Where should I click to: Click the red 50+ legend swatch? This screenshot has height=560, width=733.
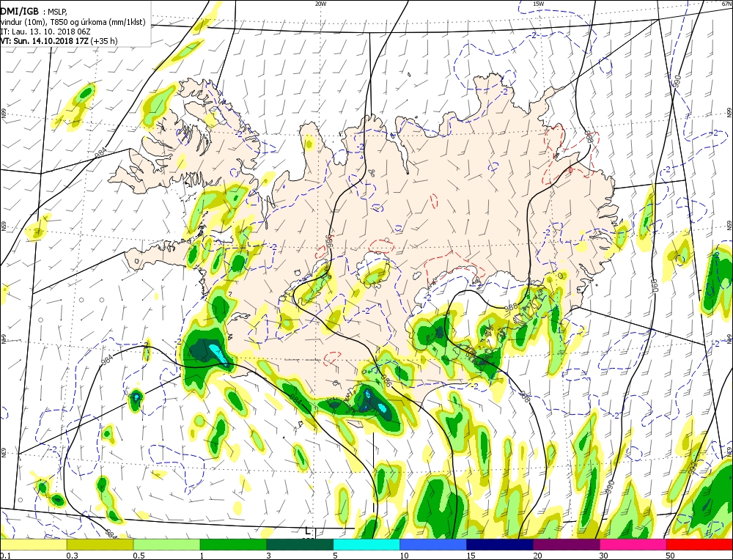[x=699, y=545]
